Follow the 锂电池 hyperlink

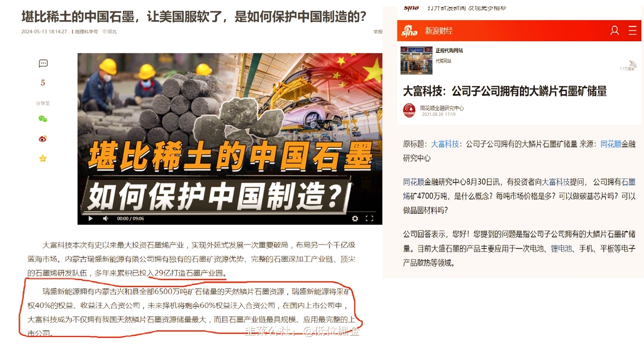pyautogui.click(x=561, y=248)
